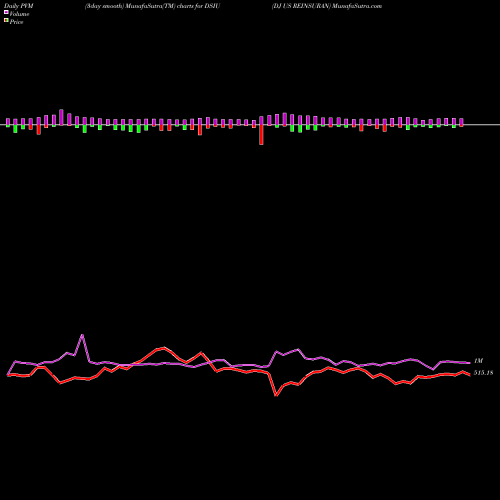Viewport: 500px width, 500px height.
Task: Click the '1M' volume end label
Action: (x=478, y=361)
